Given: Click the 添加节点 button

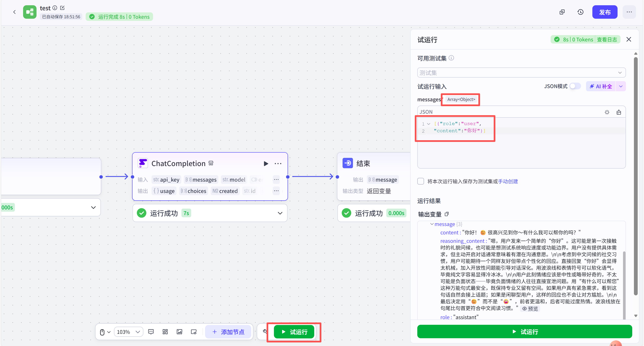Looking at the screenshot, I should [228, 332].
